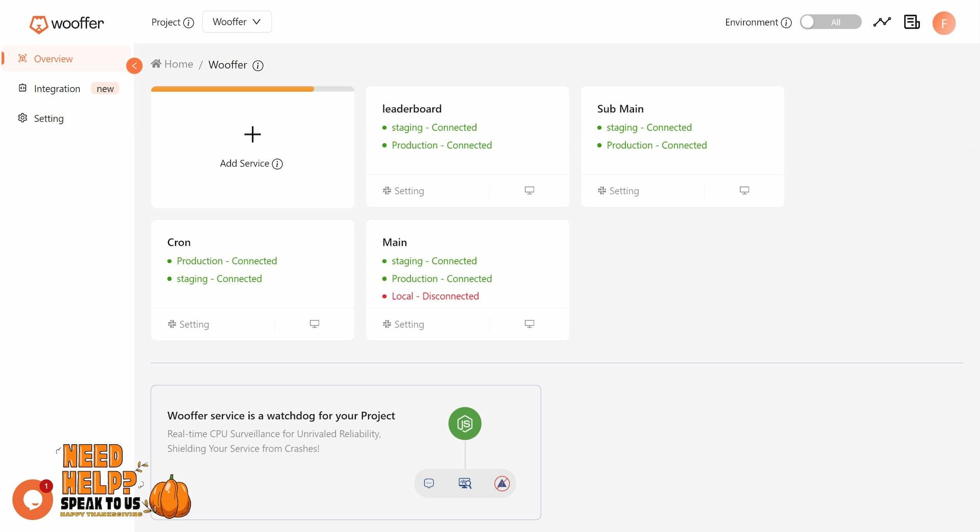
Task: Click the info icon next to Add Service
Action: (277, 164)
